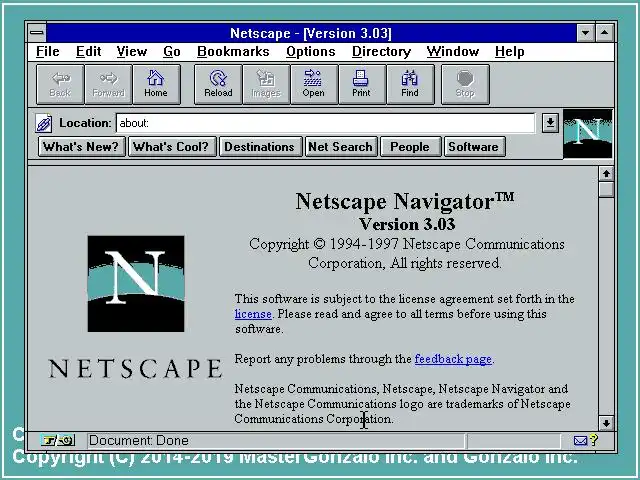Image resolution: width=640 pixels, height=480 pixels.
Task: Go back with the Back toolbar button
Action: coord(60,84)
